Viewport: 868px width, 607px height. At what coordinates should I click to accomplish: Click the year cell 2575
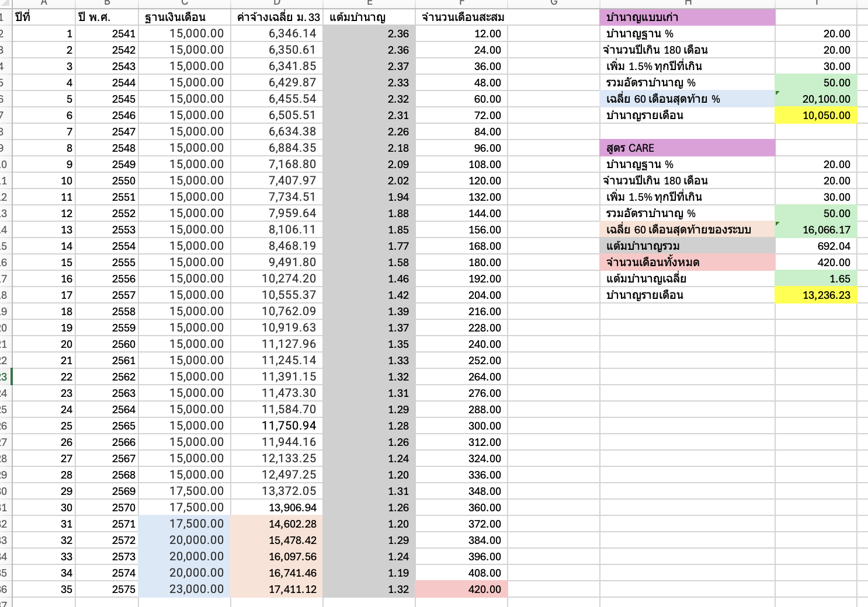point(107,589)
